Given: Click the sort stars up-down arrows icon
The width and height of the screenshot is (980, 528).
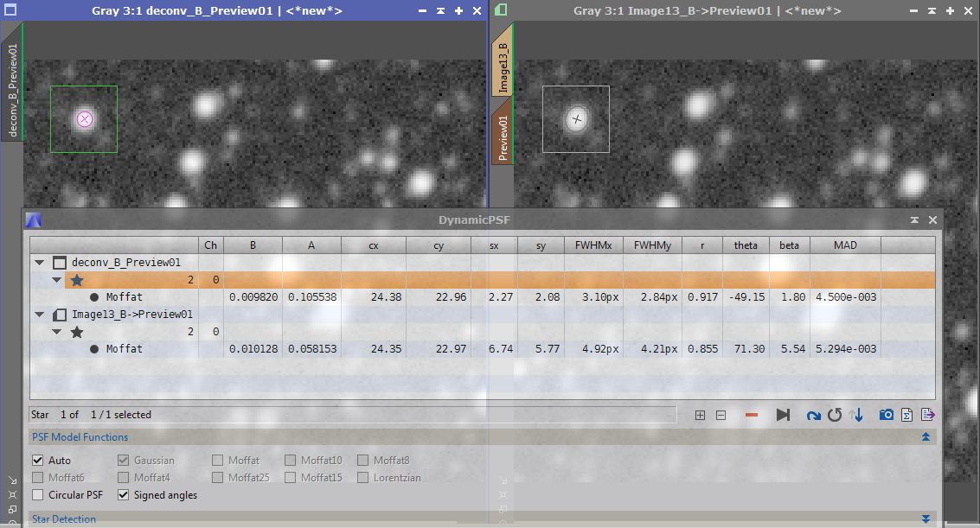Looking at the screenshot, I should pyautogui.click(x=857, y=415).
